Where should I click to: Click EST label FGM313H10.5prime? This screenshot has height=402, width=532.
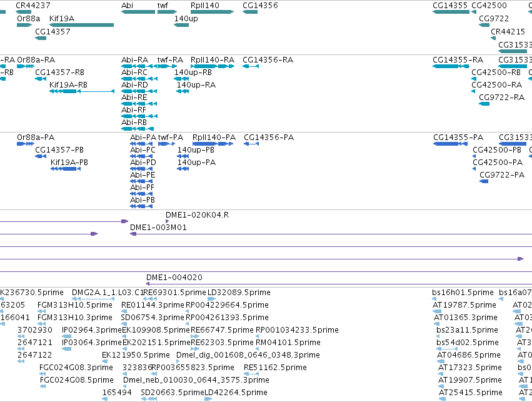[x=75, y=305]
